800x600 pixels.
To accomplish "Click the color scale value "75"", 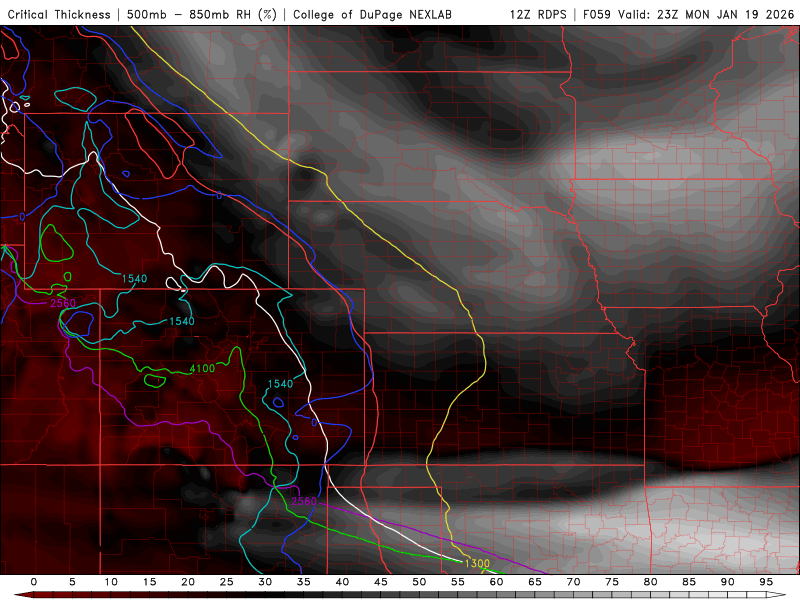I will [612, 582].
